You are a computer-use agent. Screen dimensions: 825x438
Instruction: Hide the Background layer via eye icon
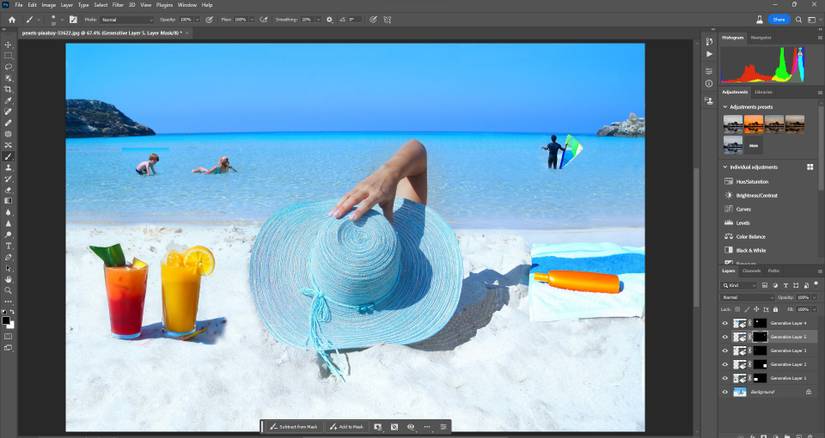coord(725,392)
